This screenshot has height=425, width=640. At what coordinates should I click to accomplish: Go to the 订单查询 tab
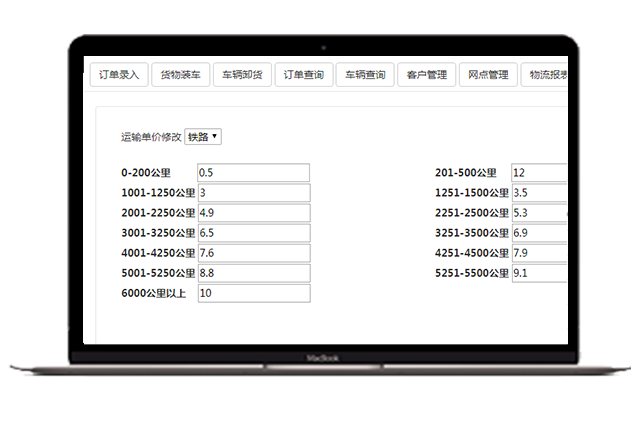click(303, 75)
